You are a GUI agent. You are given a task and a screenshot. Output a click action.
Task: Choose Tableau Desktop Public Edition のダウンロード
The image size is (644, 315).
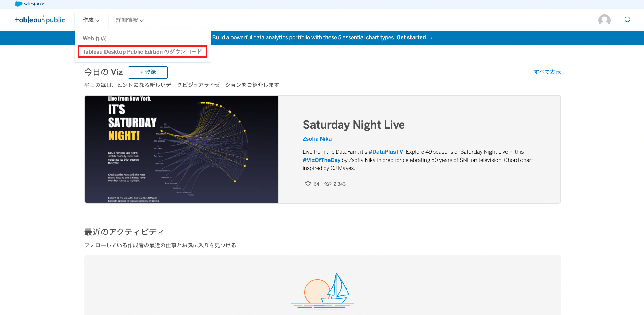[142, 52]
